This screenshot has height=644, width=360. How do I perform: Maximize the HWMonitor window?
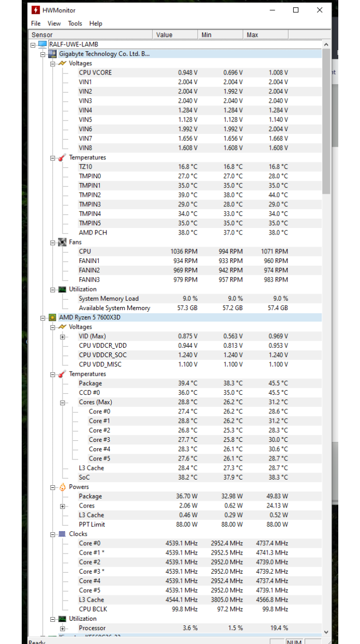click(296, 10)
